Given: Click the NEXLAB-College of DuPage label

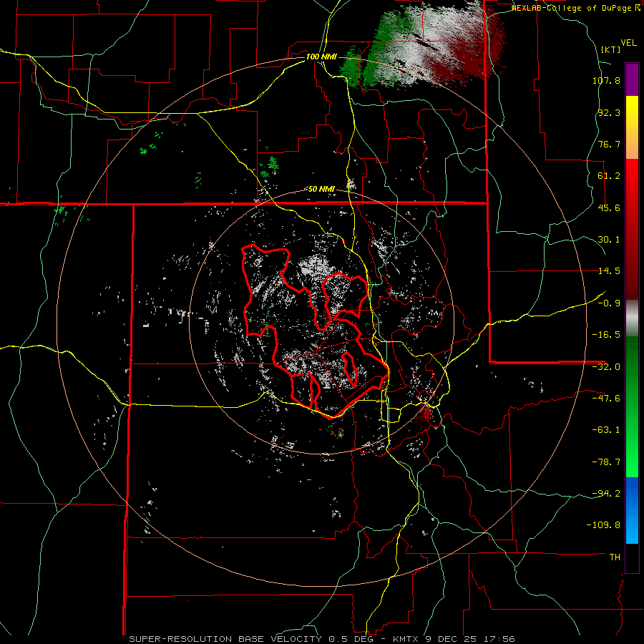Looking at the screenshot, I should tap(575, 8).
